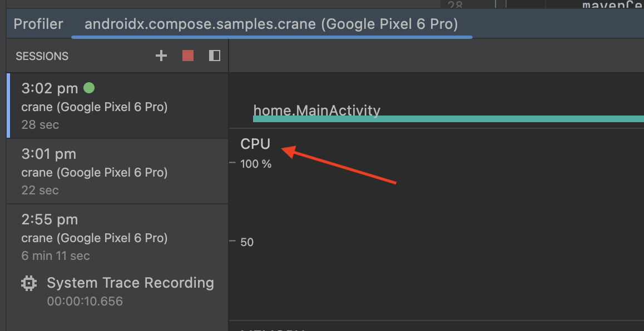Click the green live session indicator
Viewport: 644px width, 331px height.
(x=89, y=88)
